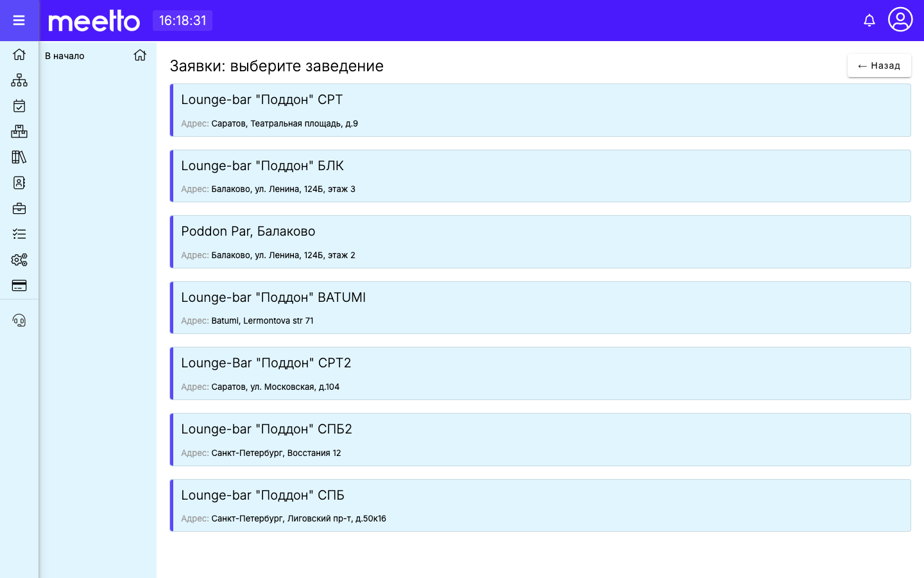
Task: Open the support headset icon
Action: click(x=19, y=320)
